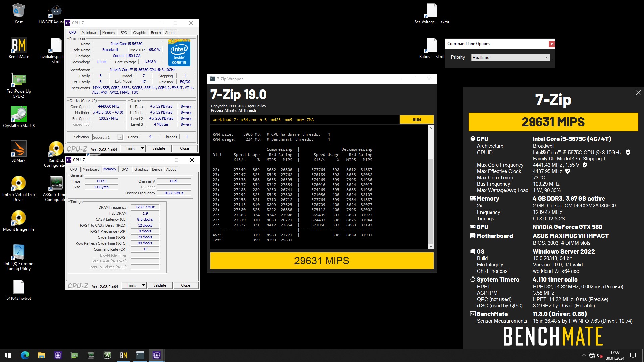Viewport: 644px width, 362px height.
Task: Launch BenchMate desktop icon
Action: click(x=19, y=48)
